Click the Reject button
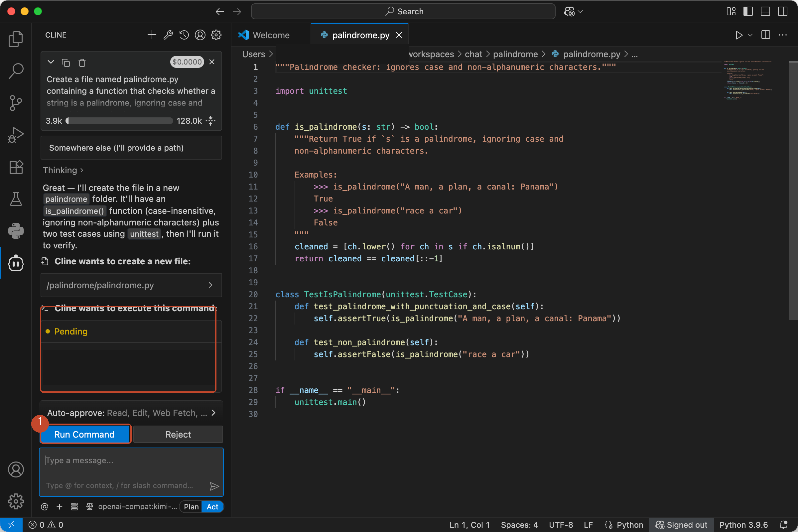This screenshot has height=532, width=798. tap(178, 434)
